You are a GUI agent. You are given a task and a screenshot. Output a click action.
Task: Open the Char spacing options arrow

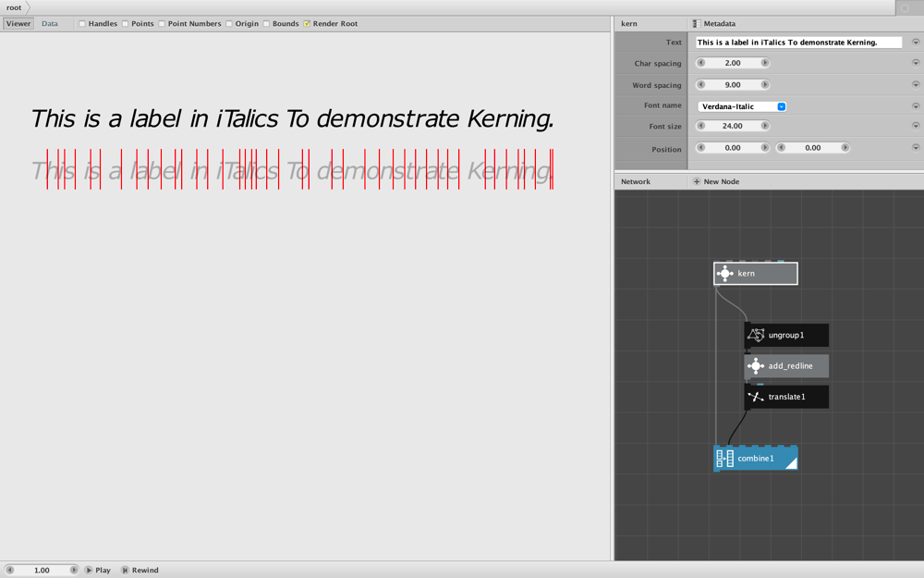916,63
